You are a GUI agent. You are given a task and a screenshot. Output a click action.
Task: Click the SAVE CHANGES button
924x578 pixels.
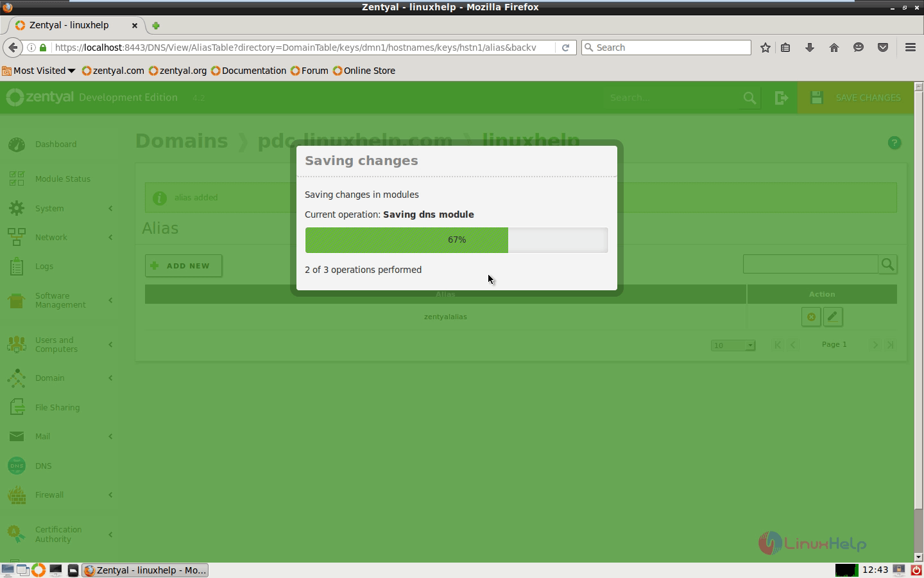coord(855,98)
